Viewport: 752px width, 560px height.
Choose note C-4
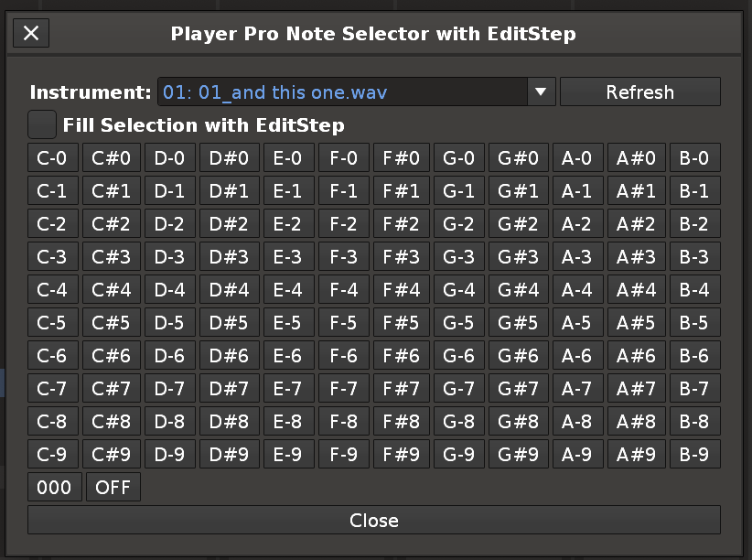tap(52, 290)
